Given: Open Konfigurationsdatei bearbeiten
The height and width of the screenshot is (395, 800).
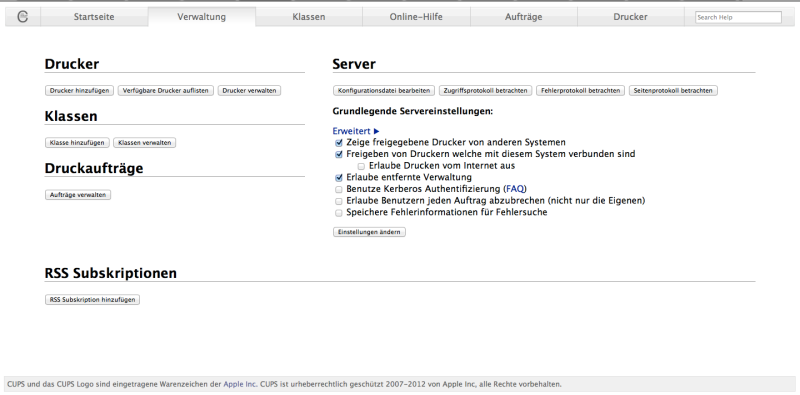Looking at the screenshot, I should tap(384, 90).
